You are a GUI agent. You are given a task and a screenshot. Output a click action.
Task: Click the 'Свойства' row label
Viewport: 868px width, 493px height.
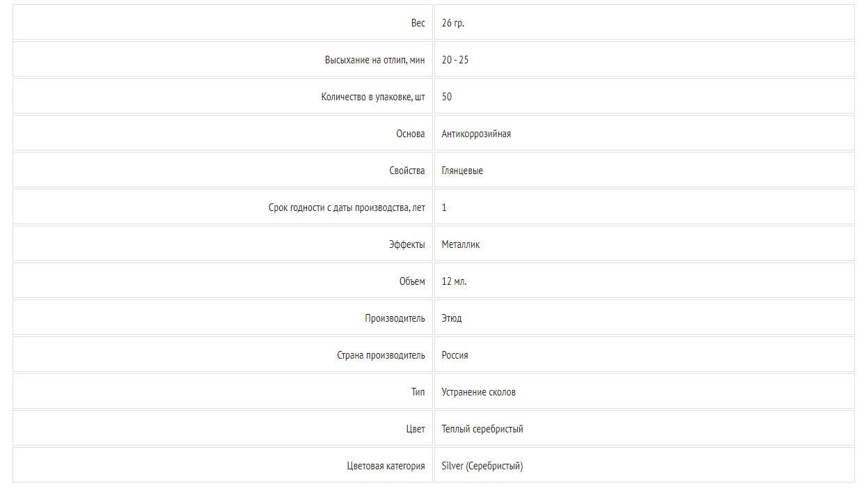point(407,171)
